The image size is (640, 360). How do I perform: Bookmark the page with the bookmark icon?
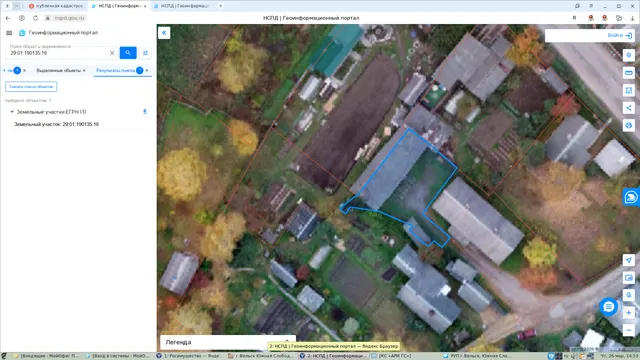pos(574,18)
